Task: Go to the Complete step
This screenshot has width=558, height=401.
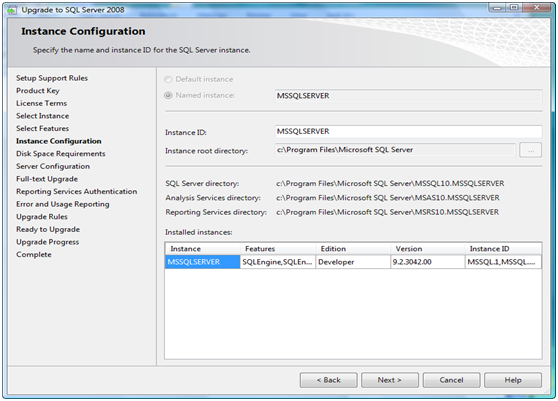Action: (x=34, y=255)
